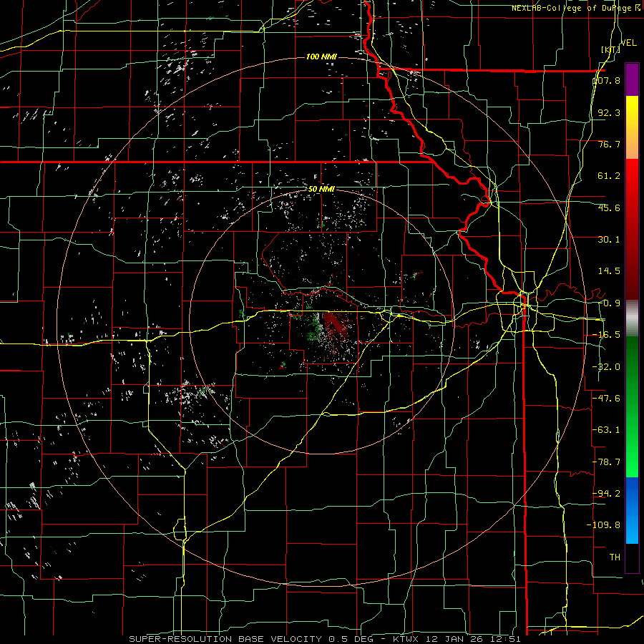
Task: Select the -47.6 scale value
Action: (607, 399)
